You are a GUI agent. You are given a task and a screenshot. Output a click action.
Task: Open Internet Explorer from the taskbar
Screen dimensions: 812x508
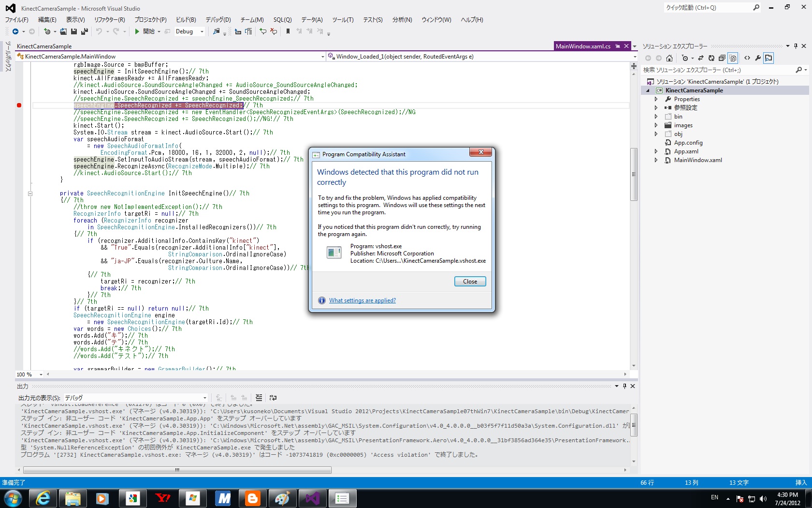43,498
